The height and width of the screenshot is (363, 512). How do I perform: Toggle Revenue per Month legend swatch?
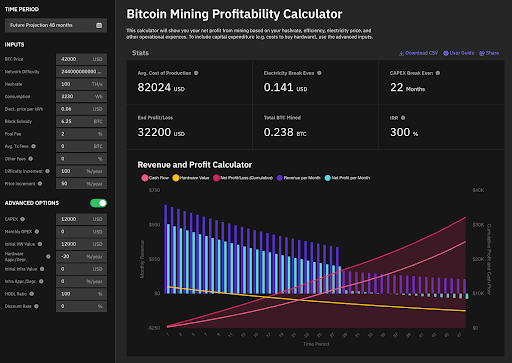(x=280, y=178)
